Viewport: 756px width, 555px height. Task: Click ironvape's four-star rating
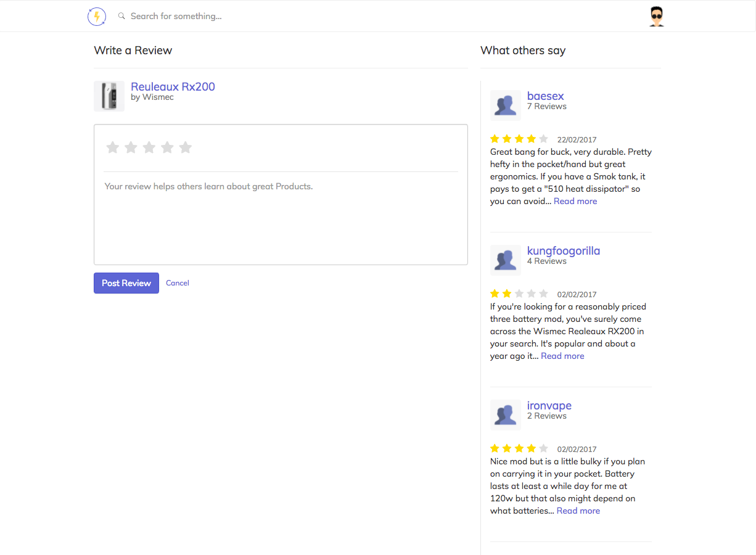519,448
